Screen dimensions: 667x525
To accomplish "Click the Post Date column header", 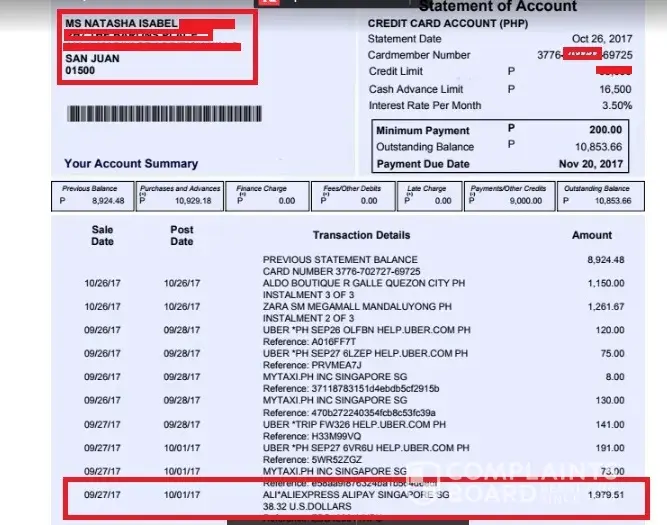I will coord(182,235).
